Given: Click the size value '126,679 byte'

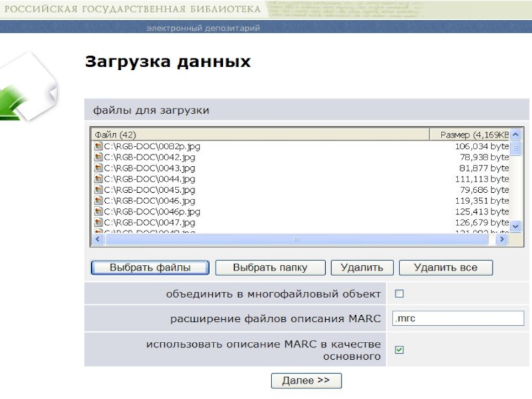Looking at the screenshot, I should pyautogui.click(x=481, y=222).
